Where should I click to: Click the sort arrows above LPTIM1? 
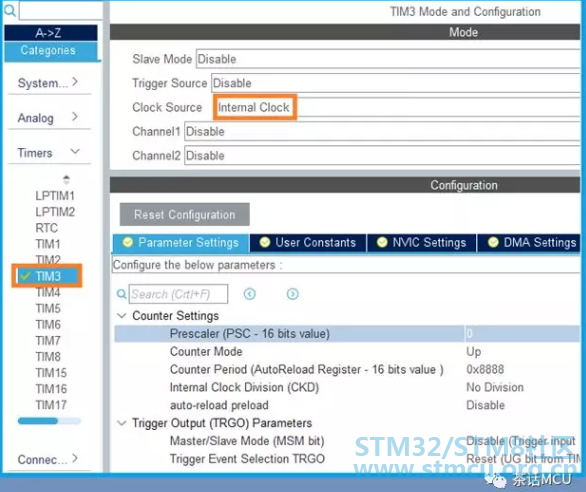(x=67, y=179)
